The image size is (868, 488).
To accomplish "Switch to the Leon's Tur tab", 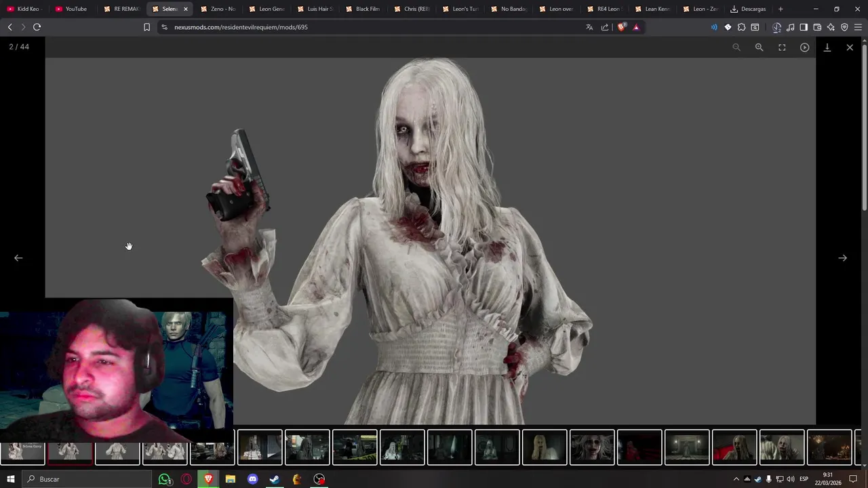I will 460,9.
